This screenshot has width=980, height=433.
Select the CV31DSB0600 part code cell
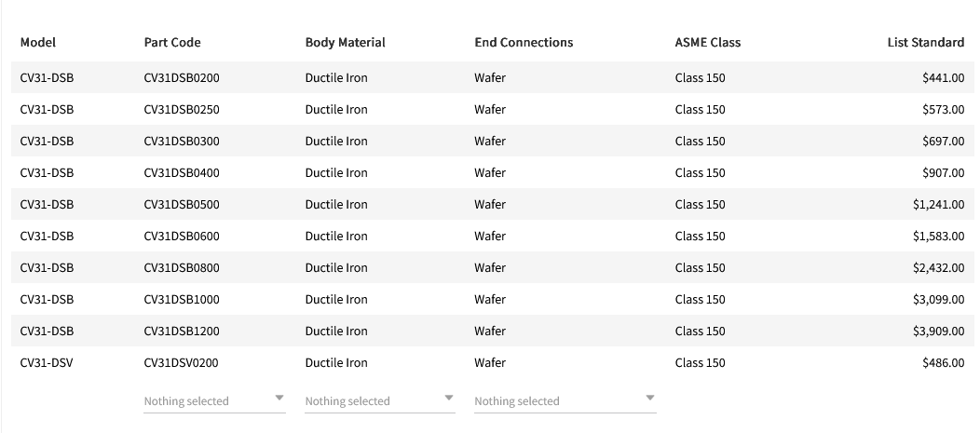tap(182, 237)
